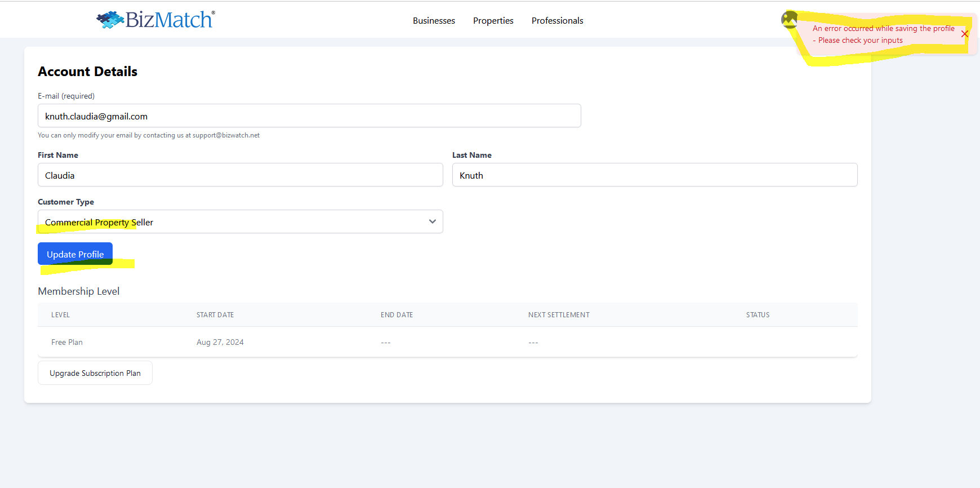Click the NEXT SETTLEMENT column header
Viewport: 980px width, 488px height.
[x=559, y=315]
